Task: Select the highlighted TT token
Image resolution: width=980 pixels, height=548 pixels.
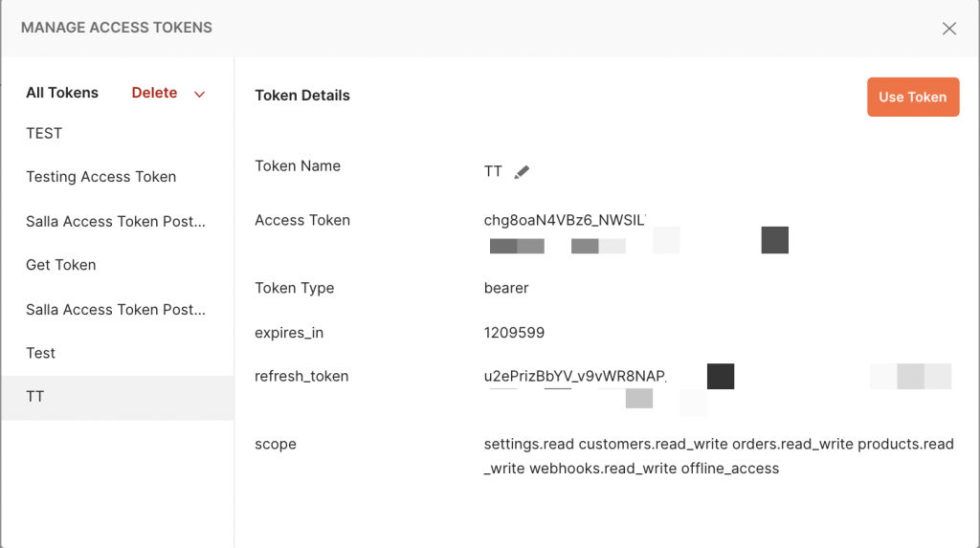Action: [118, 398]
